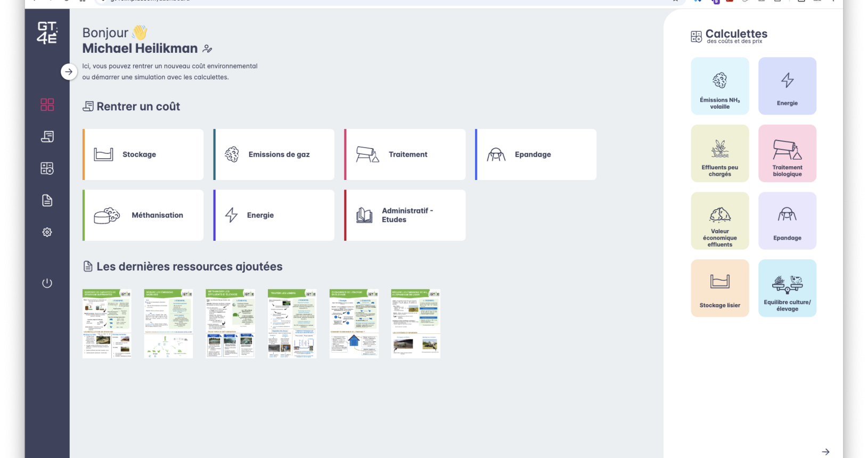Click the GT4E logo
868x458 pixels.
tap(47, 33)
